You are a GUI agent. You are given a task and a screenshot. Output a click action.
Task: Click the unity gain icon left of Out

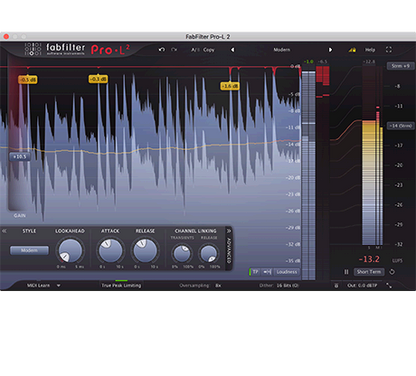coord(336,286)
